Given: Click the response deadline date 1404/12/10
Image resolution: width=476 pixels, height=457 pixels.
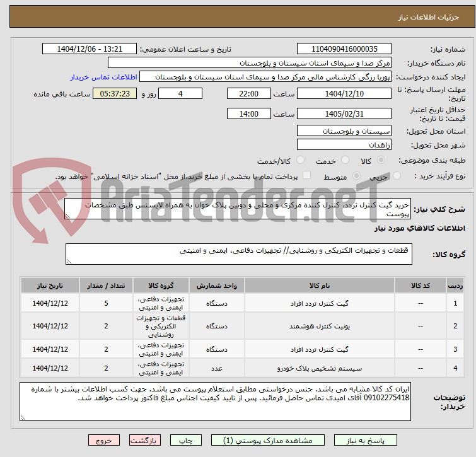Looking at the screenshot, I should click(344, 93).
